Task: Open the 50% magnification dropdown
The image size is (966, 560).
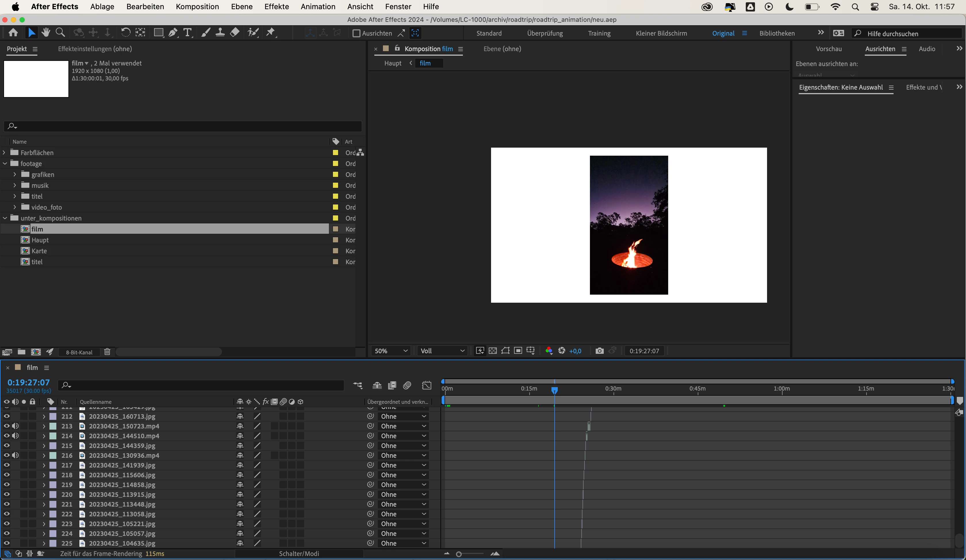Action: click(391, 351)
